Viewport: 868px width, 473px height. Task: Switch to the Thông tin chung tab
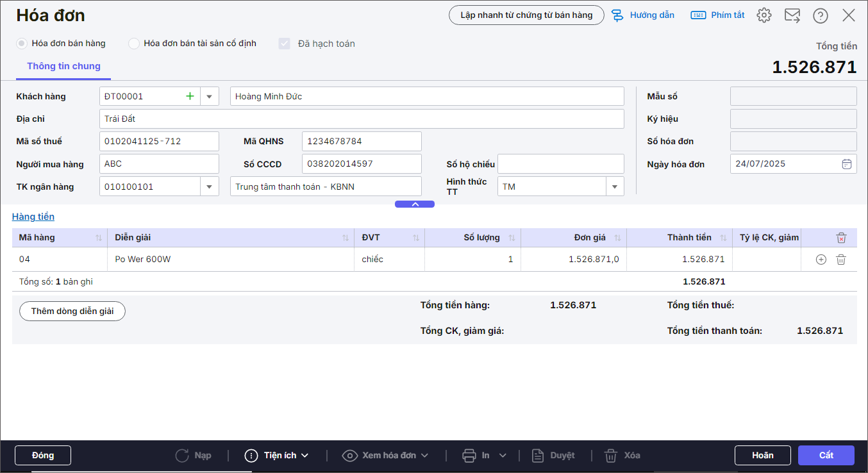click(x=63, y=66)
